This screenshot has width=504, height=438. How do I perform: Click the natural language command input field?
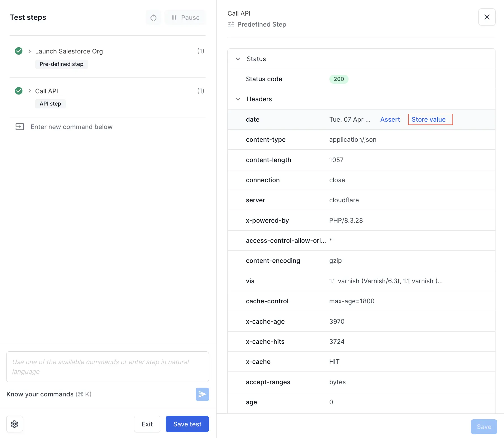pyautogui.click(x=108, y=367)
